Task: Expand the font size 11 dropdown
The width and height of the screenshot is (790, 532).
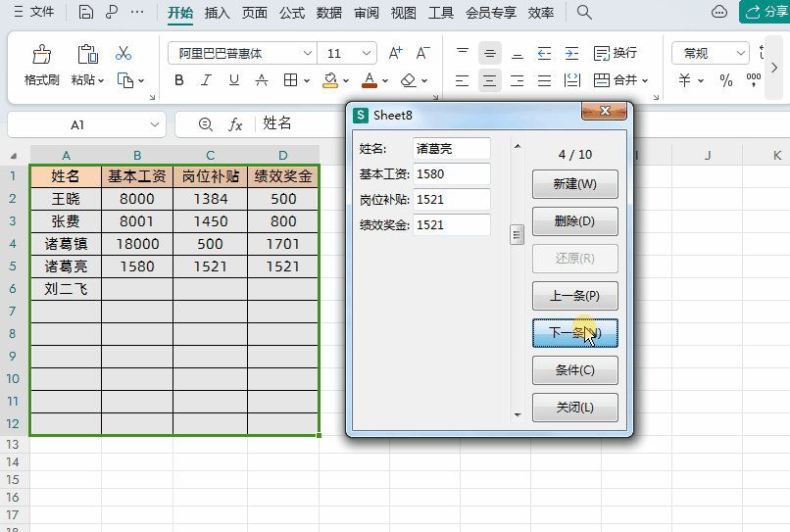Action: 367,53
